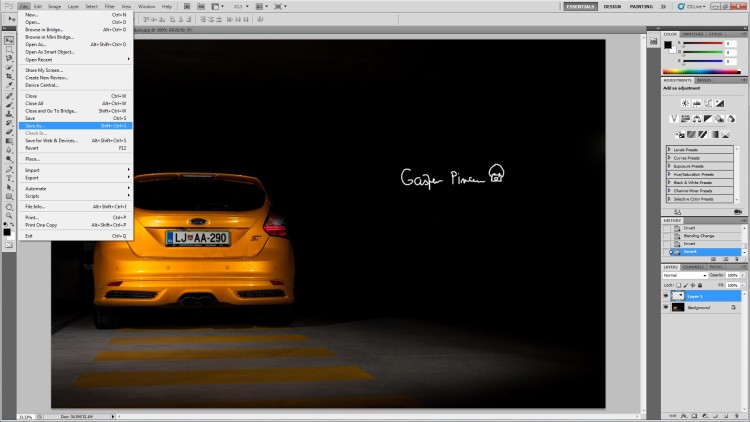Select the Lasso tool
Image resolution: width=750 pixels, height=422 pixels.
click(x=9, y=58)
